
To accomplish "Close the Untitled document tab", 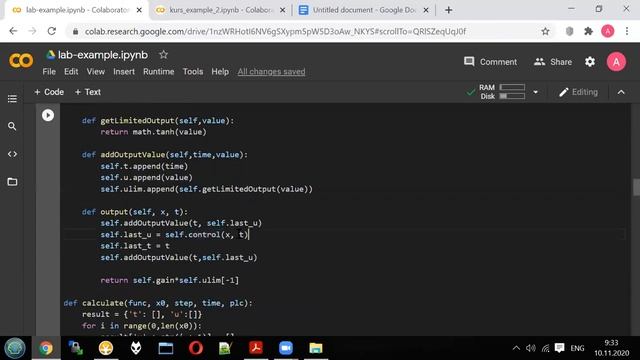I will 426,10.
